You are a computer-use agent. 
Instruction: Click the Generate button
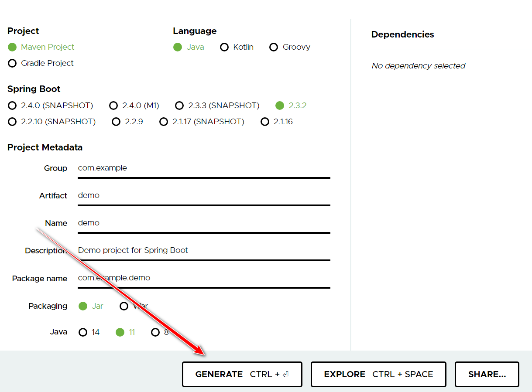242,374
